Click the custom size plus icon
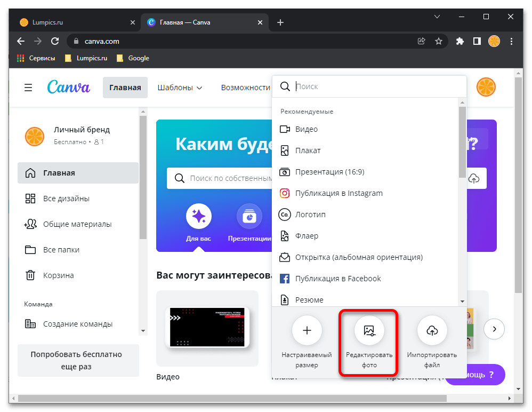Image resolution: width=532 pixels, height=412 pixels. (x=307, y=331)
